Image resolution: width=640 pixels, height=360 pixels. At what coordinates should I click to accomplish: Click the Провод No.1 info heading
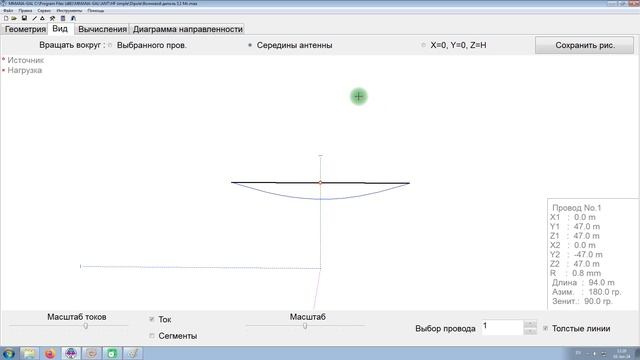pos(577,208)
